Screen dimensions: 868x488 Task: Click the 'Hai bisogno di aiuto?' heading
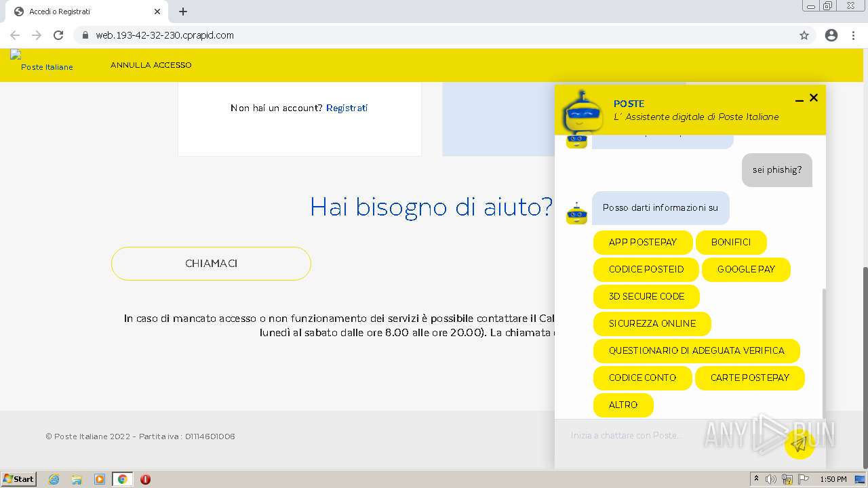pyautogui.click(x=431, y=207)
